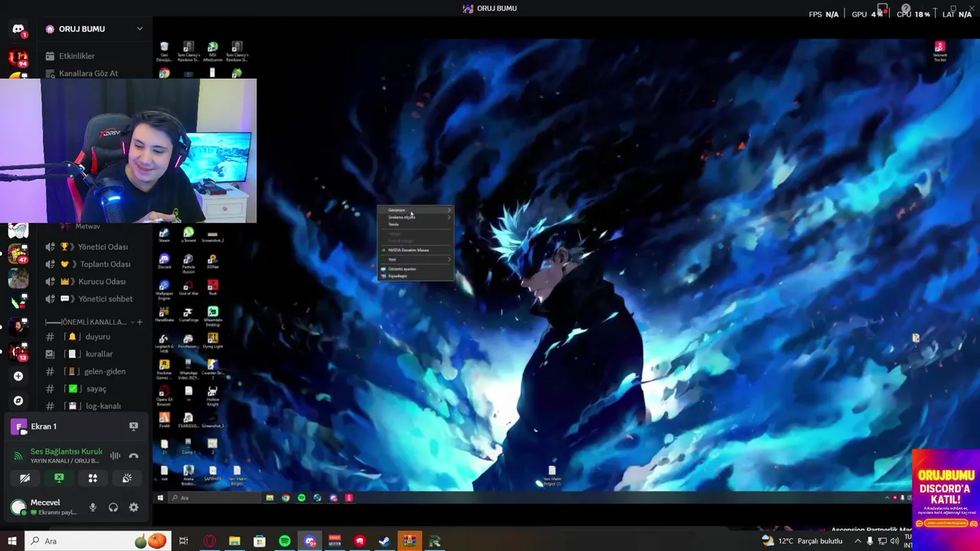Open volume control in system tray
The width and height of the screenshot is (980, 551).
click(x=894, y=541)
